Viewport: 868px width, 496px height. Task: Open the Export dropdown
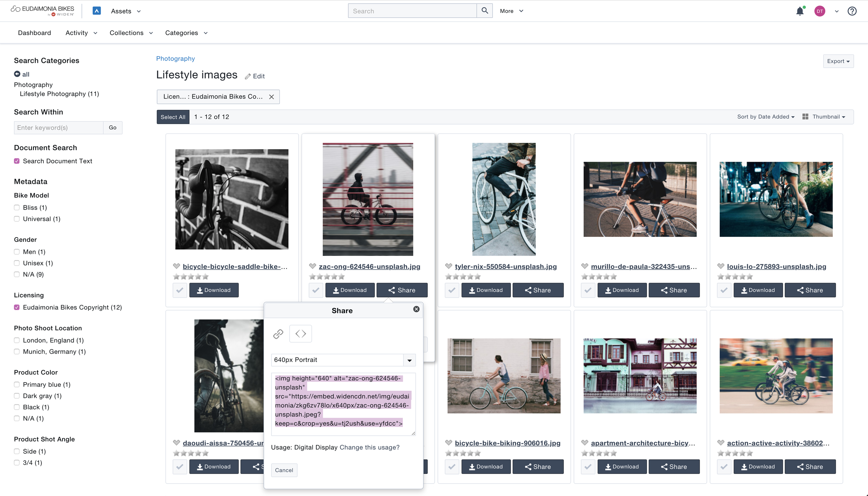[x=838, y=61]
